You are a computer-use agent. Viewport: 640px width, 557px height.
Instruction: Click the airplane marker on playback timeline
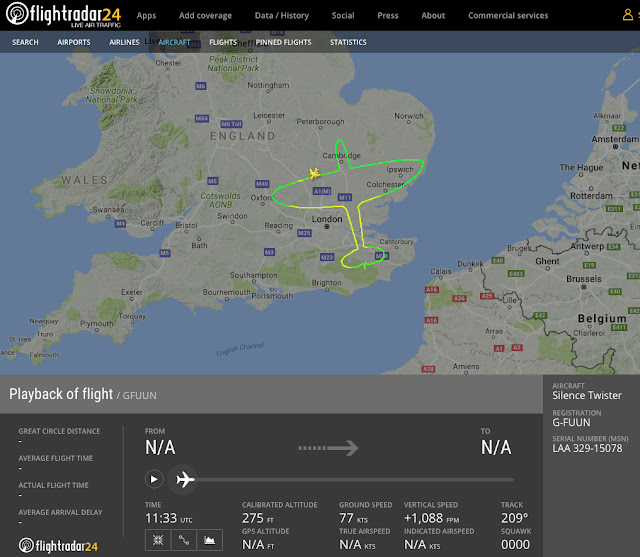point(185,479)
